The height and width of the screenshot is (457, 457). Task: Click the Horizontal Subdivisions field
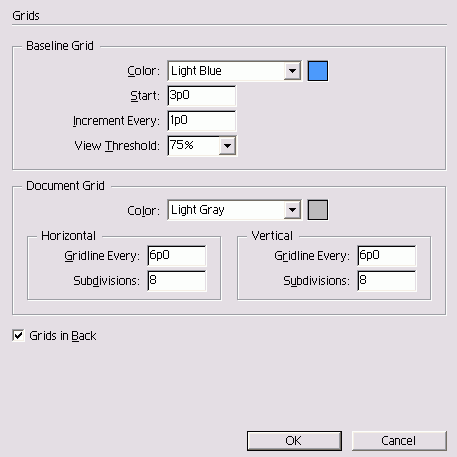click(x=177, y=281)
